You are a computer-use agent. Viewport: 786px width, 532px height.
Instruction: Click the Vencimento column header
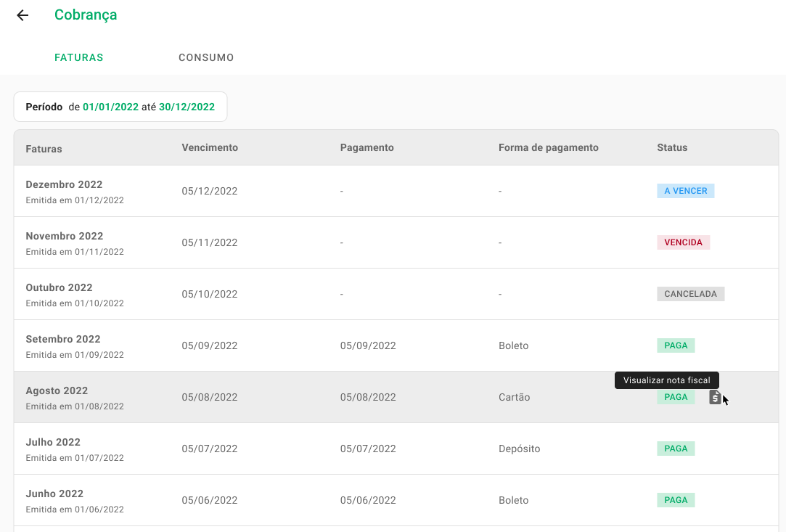[x=210, y=147]
